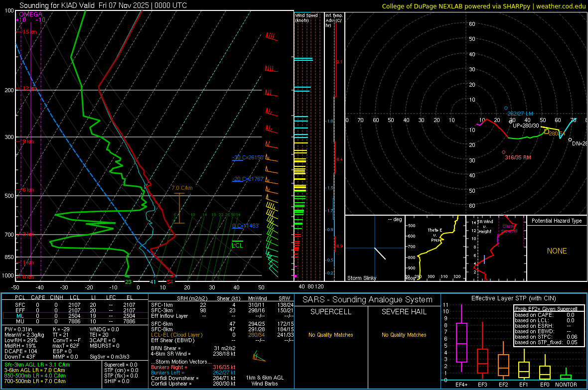
Task: Click the LCL-EL (Cloud Layer) row
Action: (x=222, y=335)
